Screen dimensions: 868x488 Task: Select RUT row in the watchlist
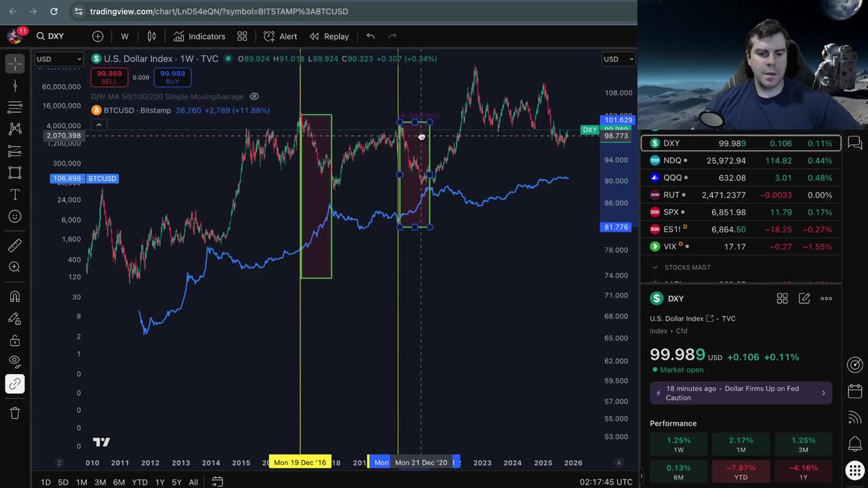[x=741, y=195]
